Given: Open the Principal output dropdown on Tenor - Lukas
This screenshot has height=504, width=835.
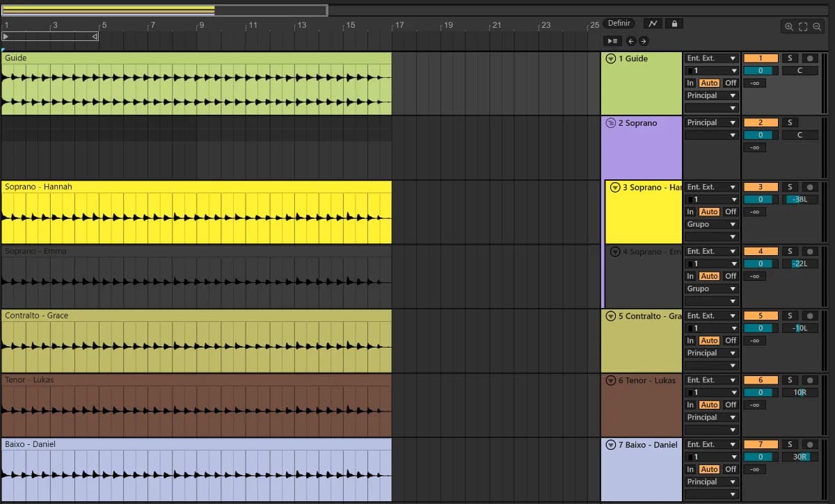Looking at the screenshot, I should [x=711, y=418].
